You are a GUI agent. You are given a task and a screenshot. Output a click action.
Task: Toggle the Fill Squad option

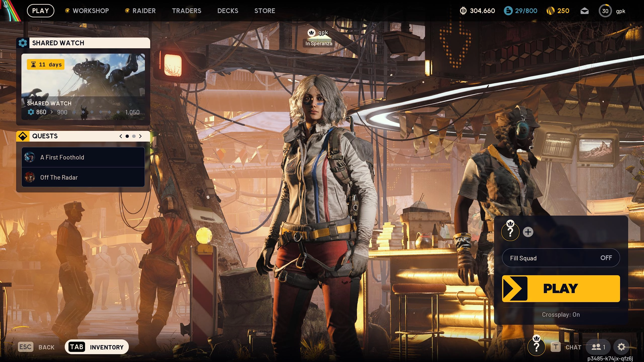(561, 258)
